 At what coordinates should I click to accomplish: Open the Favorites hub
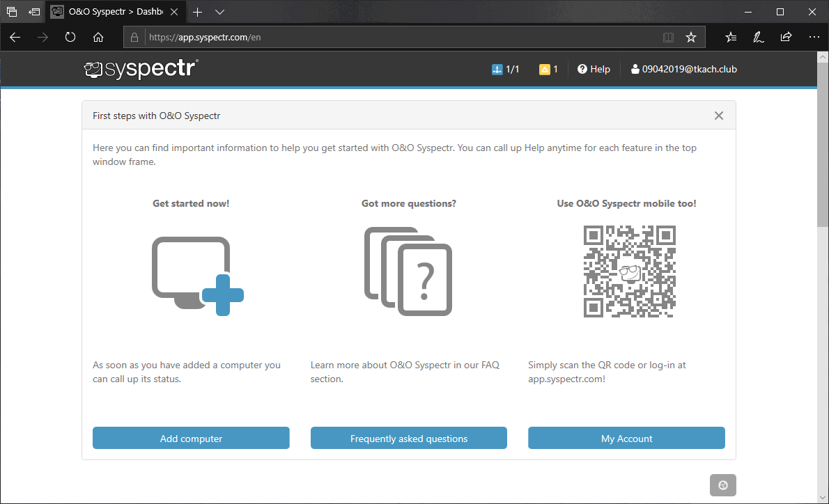pyautogui.click(x=731, y=37)
